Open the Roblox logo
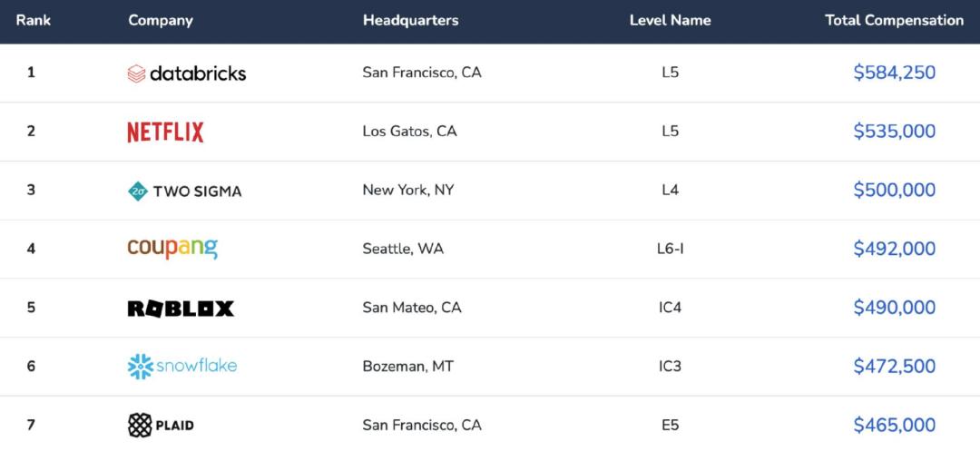 (181, 309)
